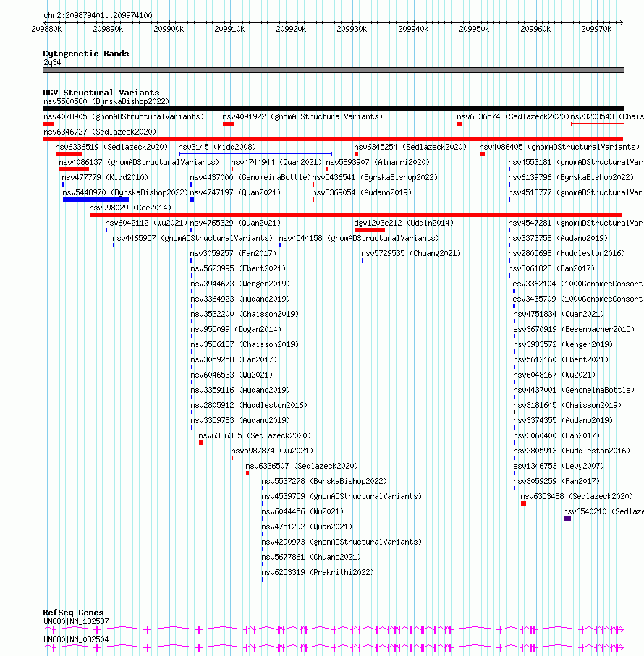Click nsv4437000 (GenomeinaBottle) label

point(250,177)
